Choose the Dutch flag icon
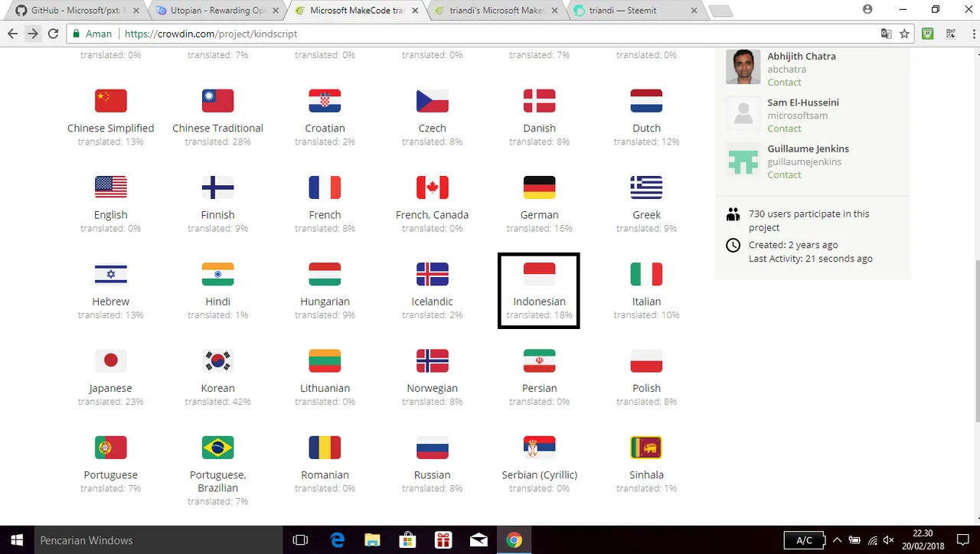Image resolution: width=980 pixels, height=554 pixels. point(646,101)
